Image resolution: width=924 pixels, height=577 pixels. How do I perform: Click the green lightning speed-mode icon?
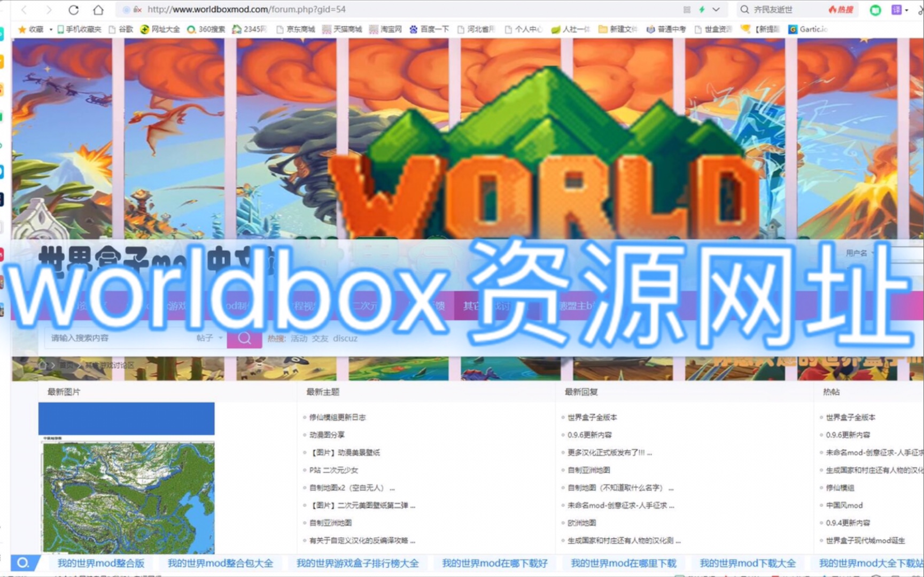[x=702, y=10]
